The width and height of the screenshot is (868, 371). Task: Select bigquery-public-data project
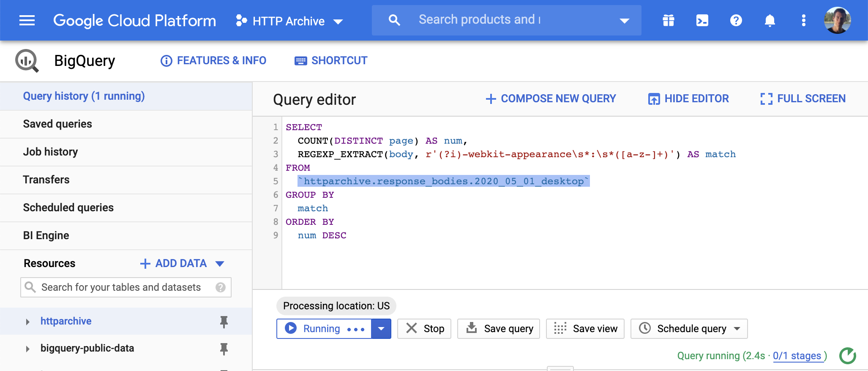(x=87, y=348)
